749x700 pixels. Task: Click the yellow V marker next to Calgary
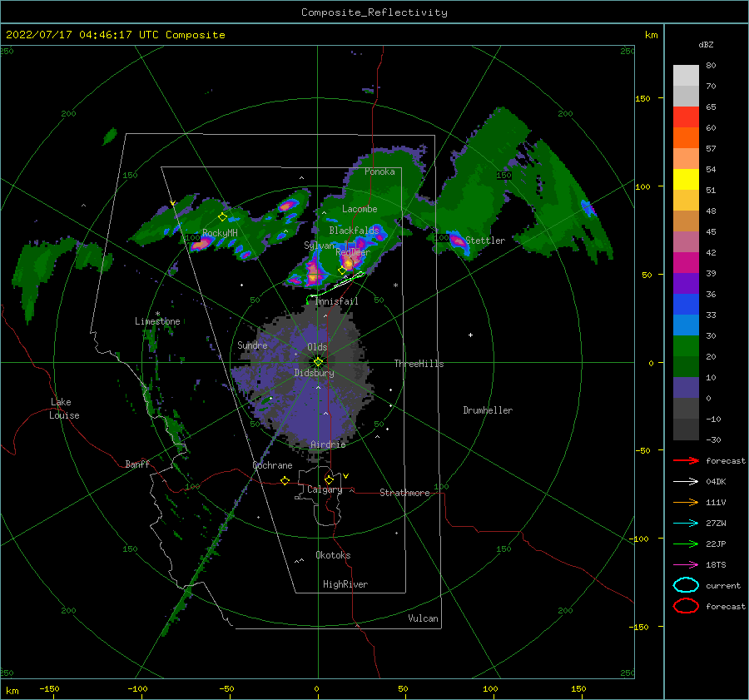[x=346, y=476]
